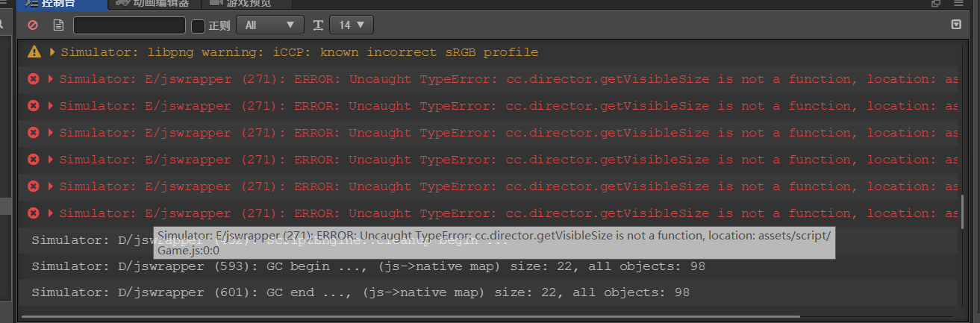Expand the first getVisibleSize error entry

pos(51,79)
